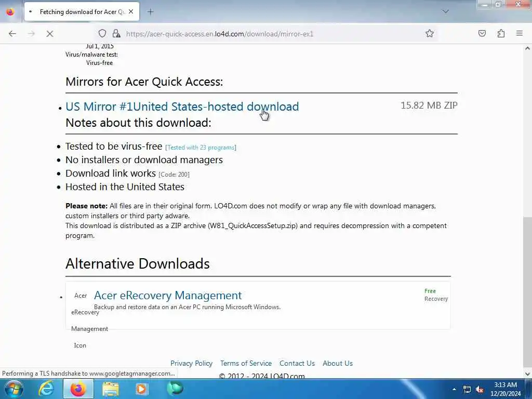Open the network status tray icon
Image resolution: width=532 pixels, height=399 pixels.
(467, 390)
